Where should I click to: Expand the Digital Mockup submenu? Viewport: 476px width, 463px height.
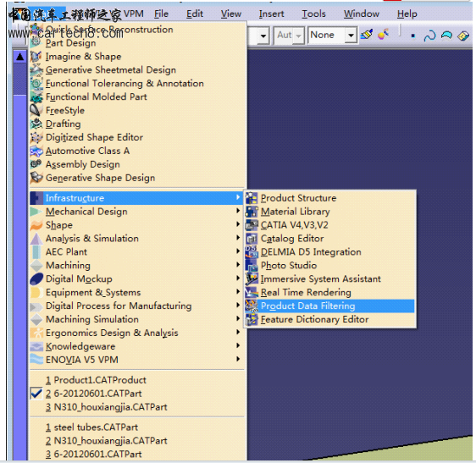136,278
